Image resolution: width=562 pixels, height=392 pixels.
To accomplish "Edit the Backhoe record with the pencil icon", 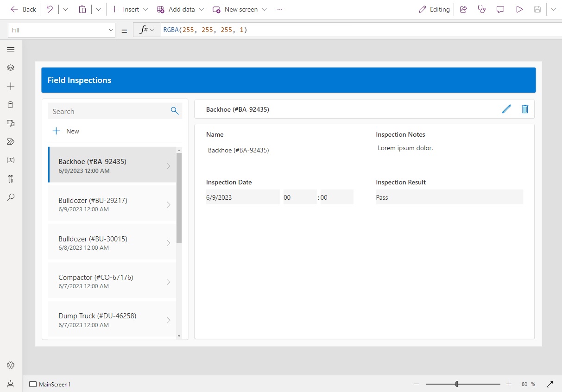I will point(506,109).
